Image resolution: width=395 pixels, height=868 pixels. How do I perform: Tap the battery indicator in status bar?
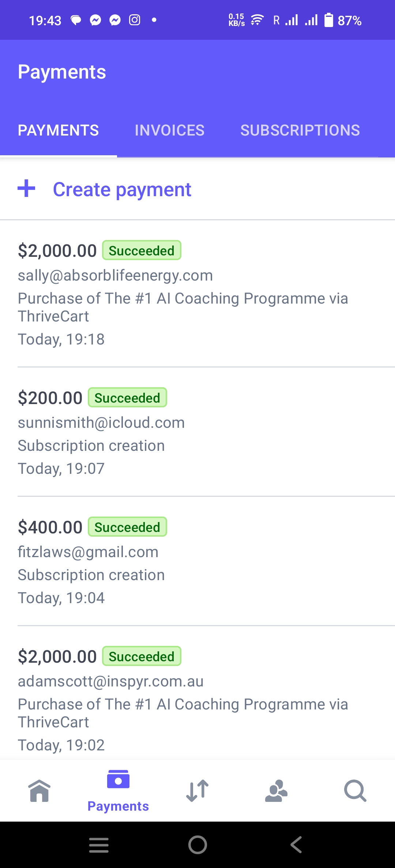point(329,20)
